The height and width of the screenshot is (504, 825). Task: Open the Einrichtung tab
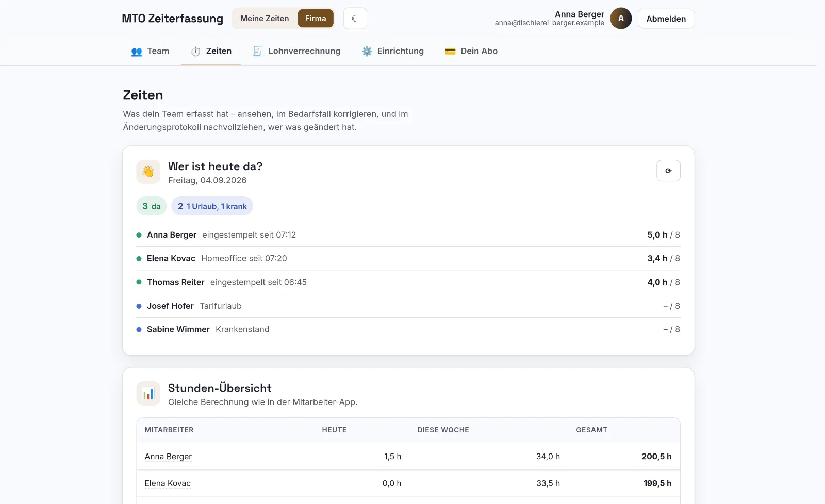(x=393, y=51)
